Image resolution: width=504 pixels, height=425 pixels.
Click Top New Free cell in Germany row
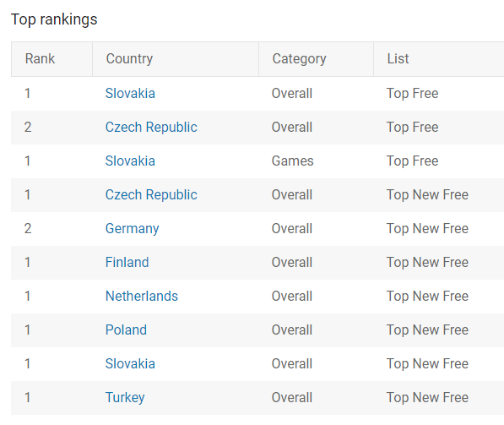tap(427, 229)
